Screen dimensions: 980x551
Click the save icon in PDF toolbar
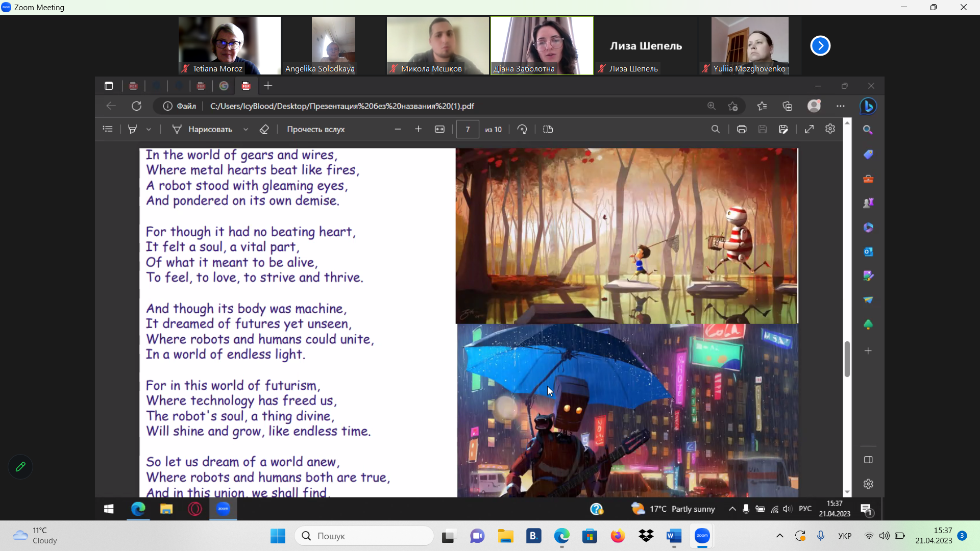[x=763, y=129]
